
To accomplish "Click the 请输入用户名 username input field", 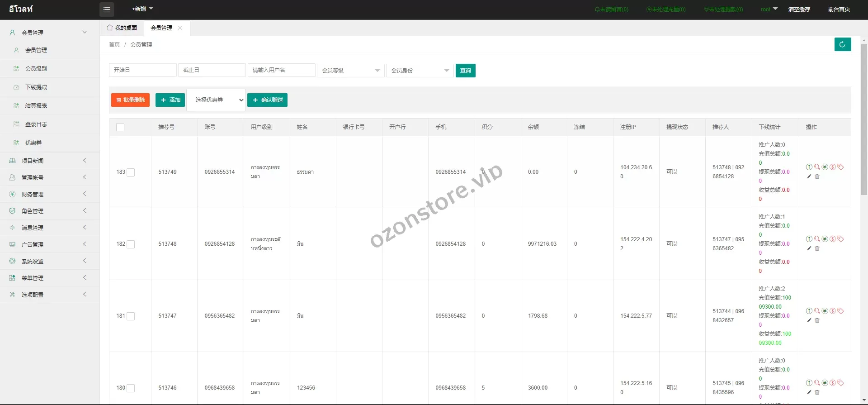I will pyautogui.click(x=281, y=70).
